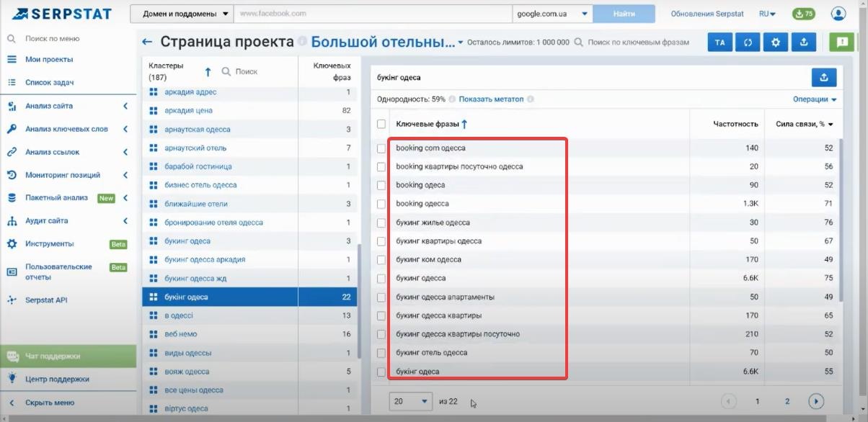Go to page 2 in pagination
Viewport: 868px width, 422px height.
click(x=787, y=401)
